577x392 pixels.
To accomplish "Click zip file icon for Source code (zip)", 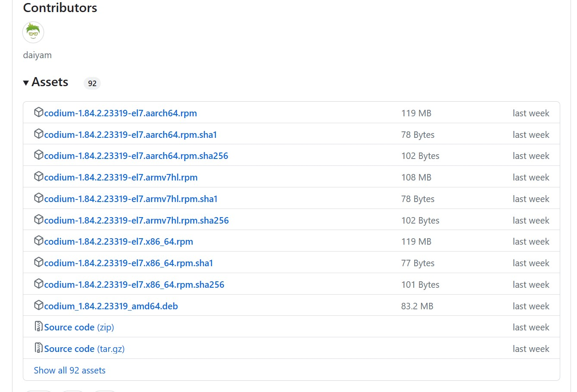I will pos(38,327).
